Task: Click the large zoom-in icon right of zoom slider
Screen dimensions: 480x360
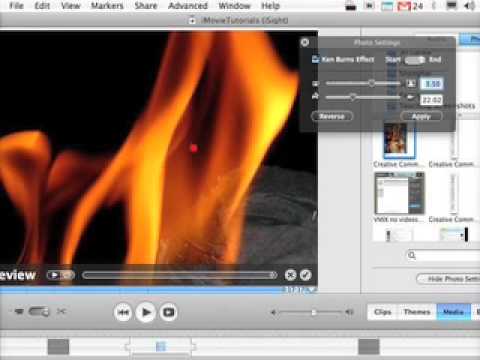Action: (x=411, y=83)
